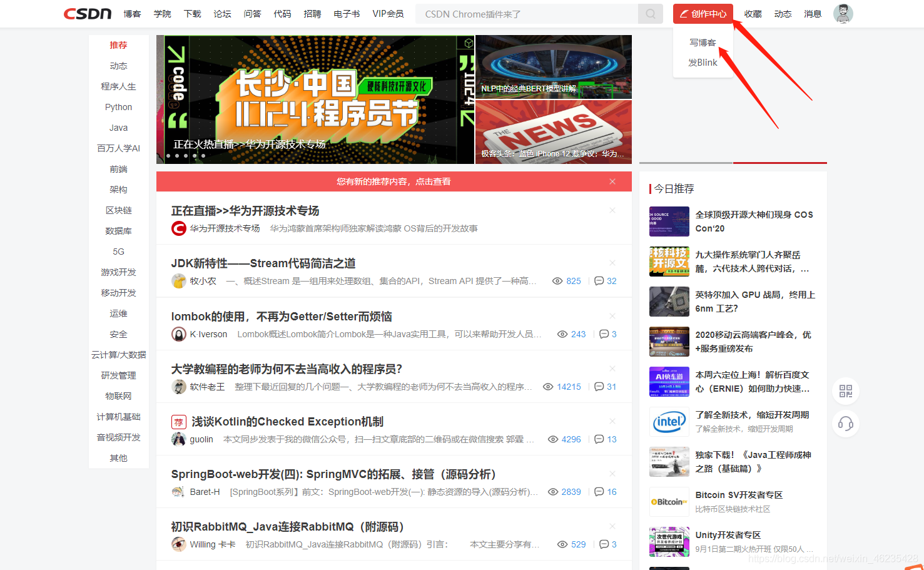Select 音视频开发 category in sidebar
This screenshot has width=924, height=570.
[118, 437]
